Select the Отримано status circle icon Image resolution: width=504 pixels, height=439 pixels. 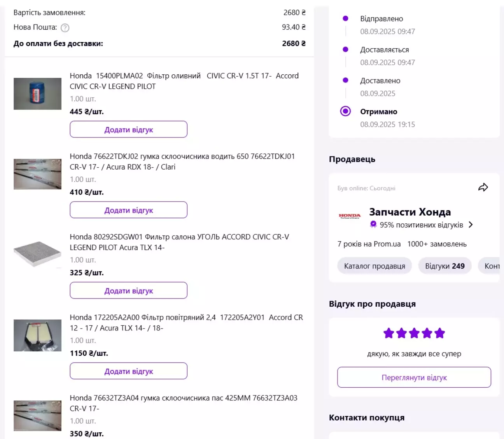tap(345, 111)
